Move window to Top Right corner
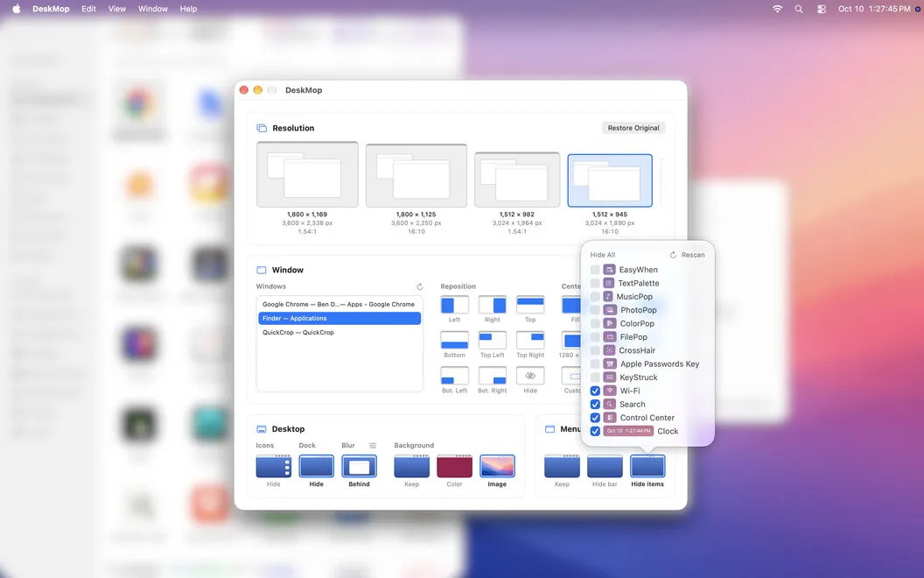This screenshot has height=578, width=924. (530, 341)
